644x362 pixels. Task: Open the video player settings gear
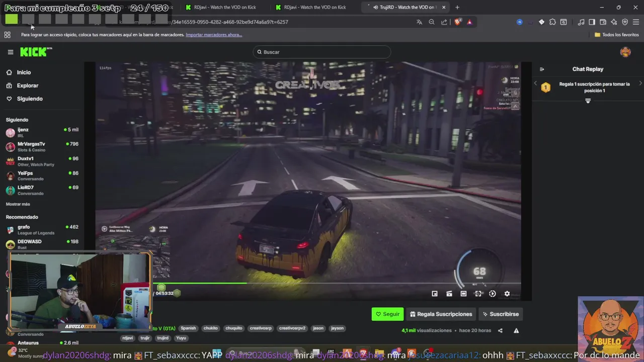pyautogui.click(x=507, y=294)
